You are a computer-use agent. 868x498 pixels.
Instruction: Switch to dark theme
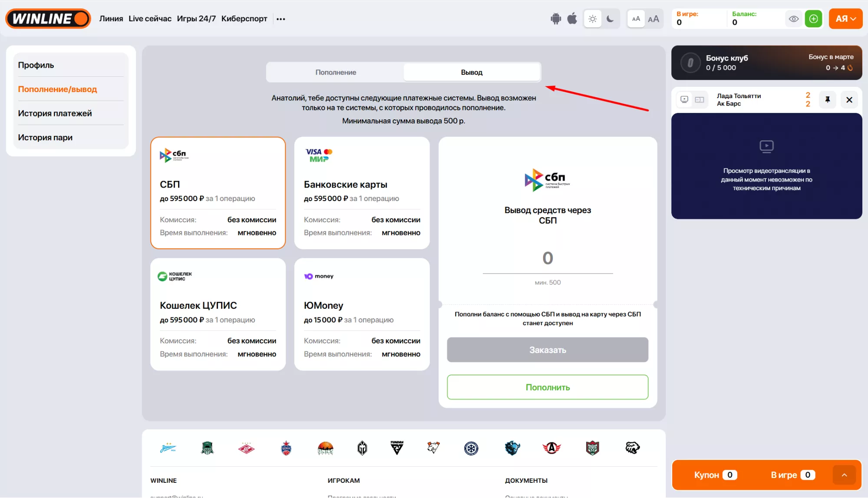pos(610,19)
